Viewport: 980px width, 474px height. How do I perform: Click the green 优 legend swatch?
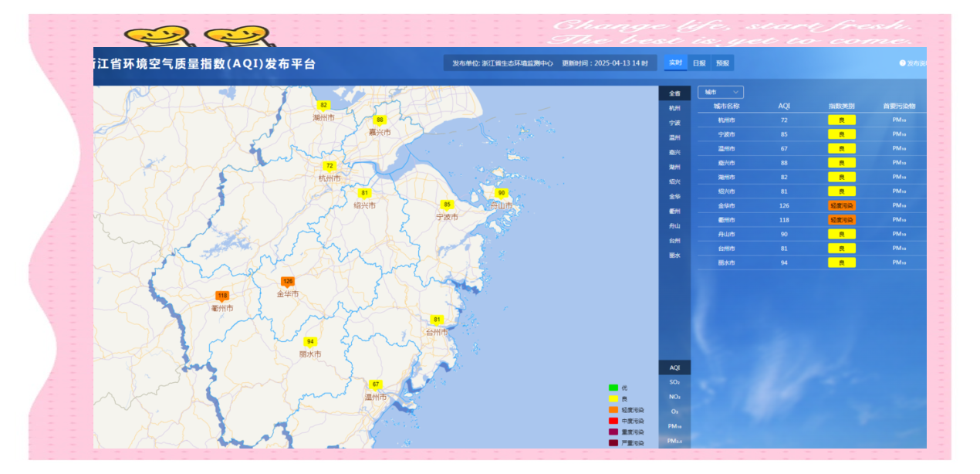[x=613, y=388]
